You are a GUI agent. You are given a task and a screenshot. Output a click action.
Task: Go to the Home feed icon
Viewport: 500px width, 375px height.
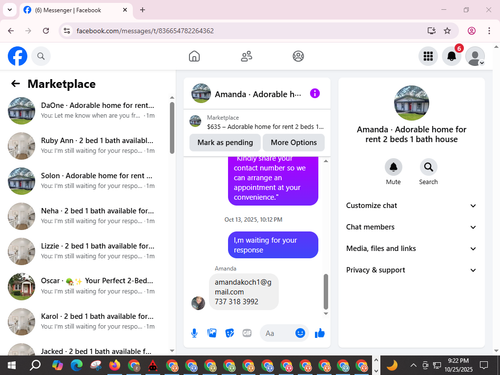(194, 56)
